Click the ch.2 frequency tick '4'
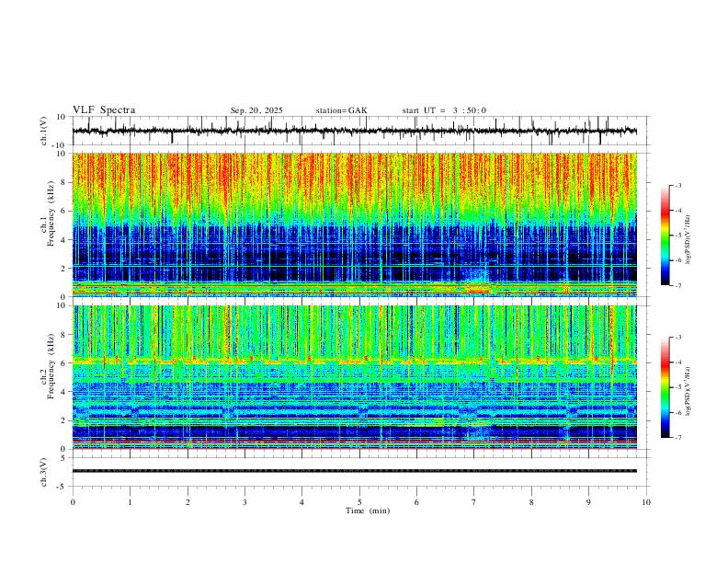Viewport: 728px width, 563px height. click(x=63, y=392)
